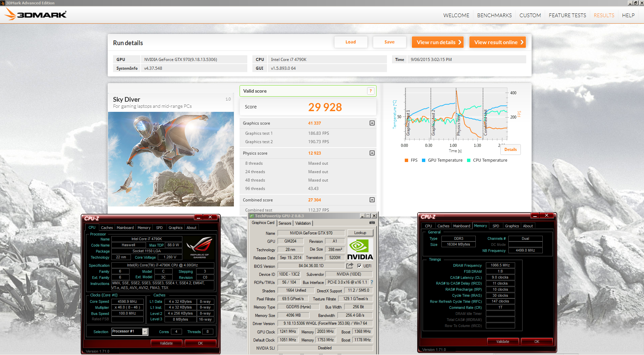The height and width of the screenshot is (355, 644).
Task: Click the BIOS Version field 84.04.36.00.1D
Action: 311,266
